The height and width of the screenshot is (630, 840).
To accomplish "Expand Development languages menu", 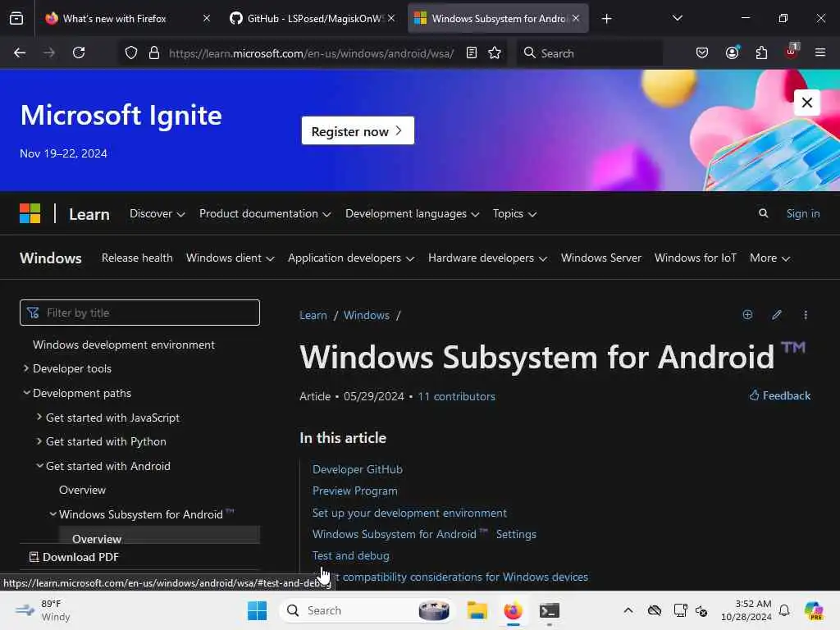I will point(412,214).
